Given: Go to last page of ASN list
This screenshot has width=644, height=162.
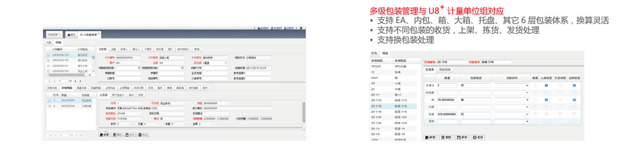Looking at the screenshot, I should pyautogui.click(x=80, y=81).
